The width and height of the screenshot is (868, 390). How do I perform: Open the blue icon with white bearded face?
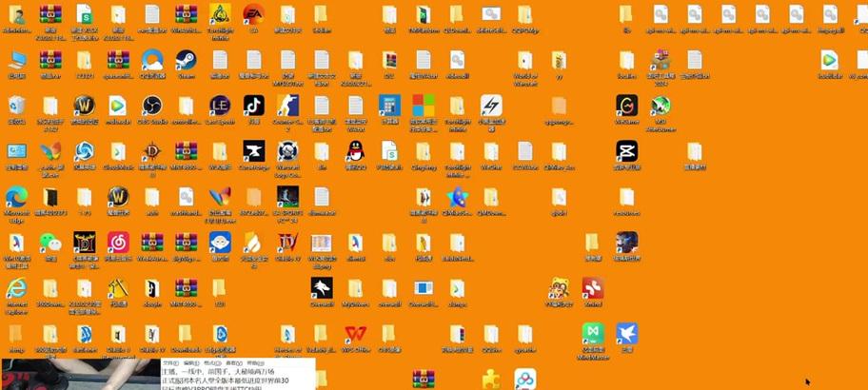(220, 243)
